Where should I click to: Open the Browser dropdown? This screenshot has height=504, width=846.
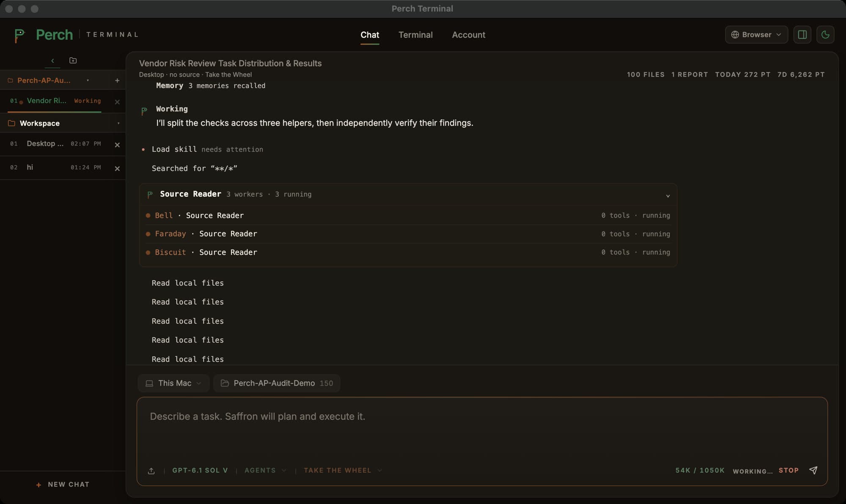756,35
